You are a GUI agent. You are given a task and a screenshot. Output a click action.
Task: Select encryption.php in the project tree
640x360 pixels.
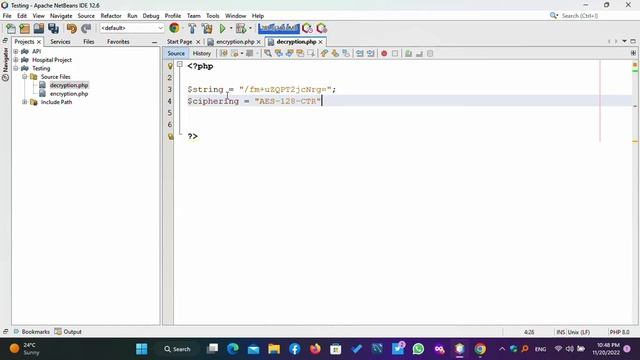(69, 94)
